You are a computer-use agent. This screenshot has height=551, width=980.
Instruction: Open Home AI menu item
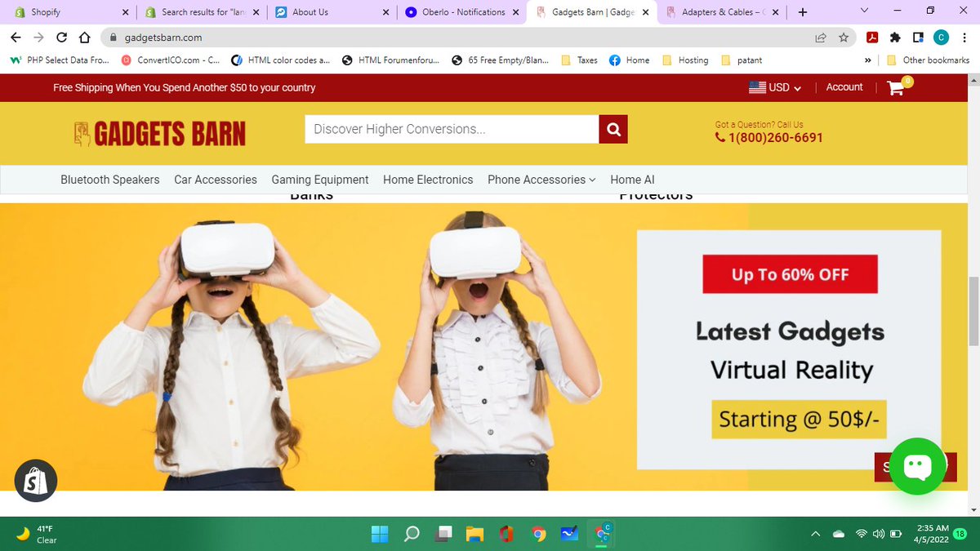click(x=632, y=180)
